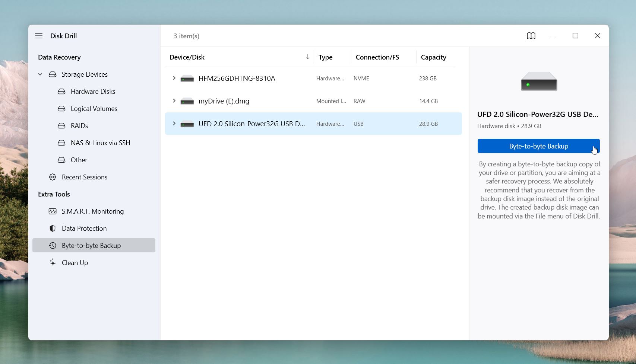Click the Hardware Disks drive icon
Viewport: 636px width, 364px height.
pyautogui.click(x=61, y=92)
